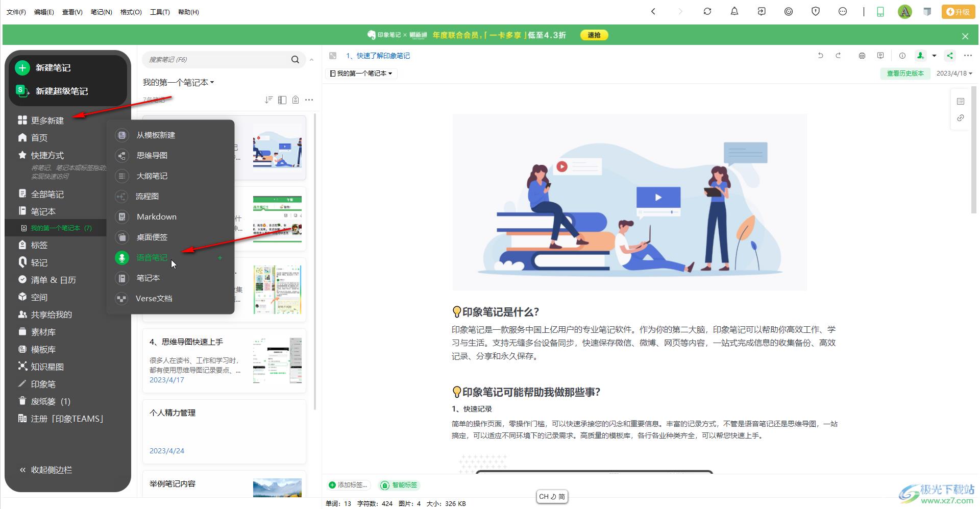Click the green share icon
The image size is (980, 509).
(x=950, y=56)
